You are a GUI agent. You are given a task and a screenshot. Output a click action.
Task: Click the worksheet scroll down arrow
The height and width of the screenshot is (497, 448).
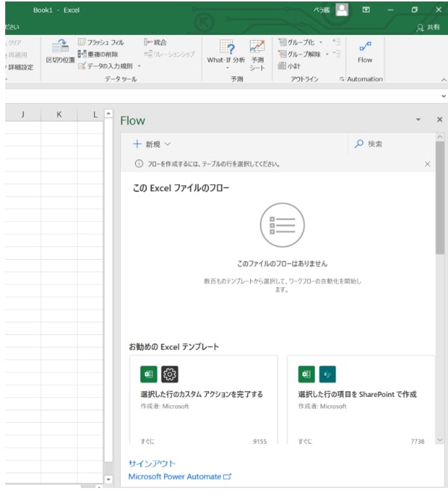(108, 480)
